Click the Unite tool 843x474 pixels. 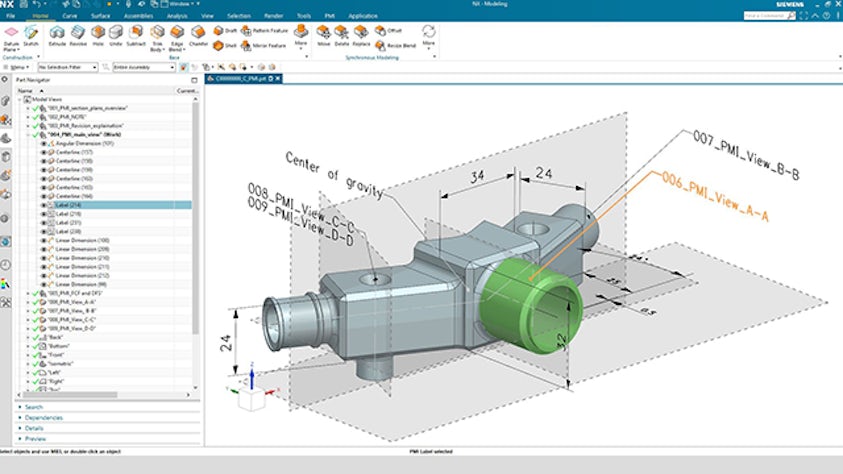116,36
